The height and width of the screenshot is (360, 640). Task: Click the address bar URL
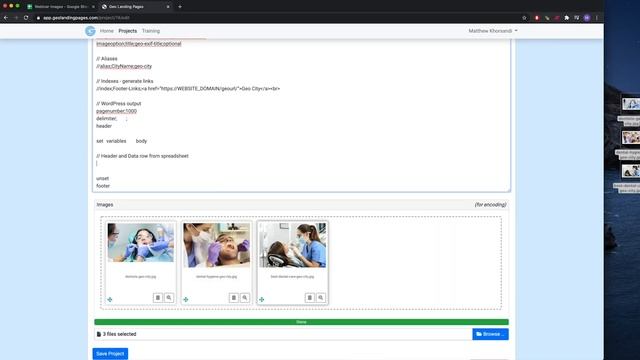pos(86,18)
